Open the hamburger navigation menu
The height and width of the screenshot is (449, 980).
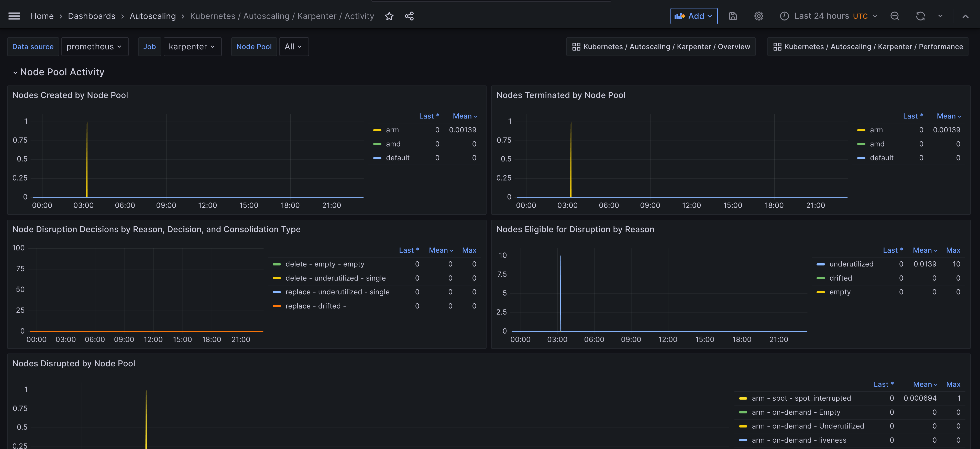[x=14, y=16]
